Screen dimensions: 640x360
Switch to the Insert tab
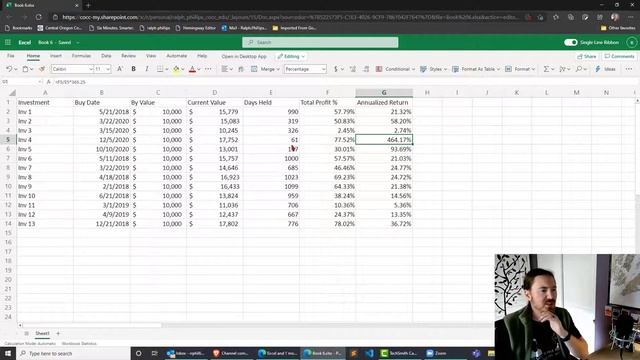click(x=56, y=56)
